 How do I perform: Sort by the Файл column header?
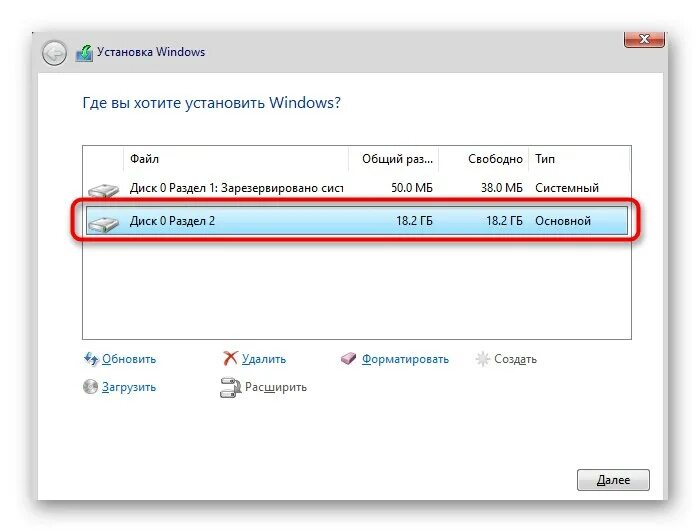235,159
